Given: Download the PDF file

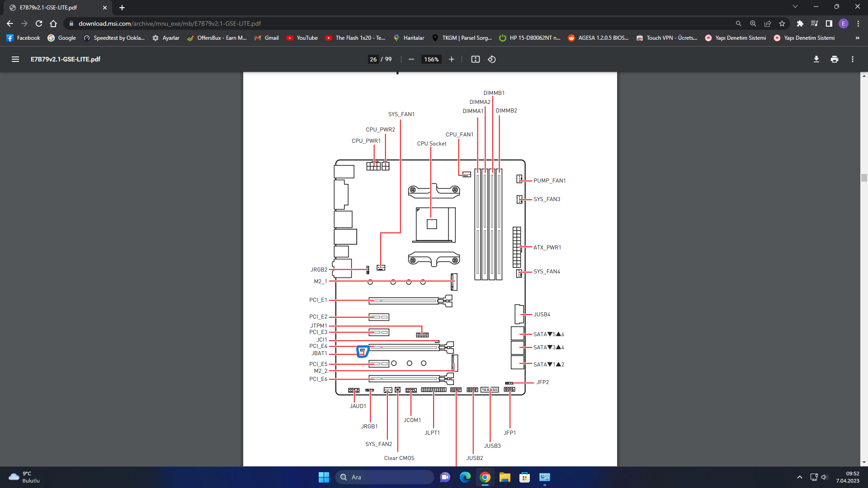Looking at the screenshot, I should tap(816, 59).
